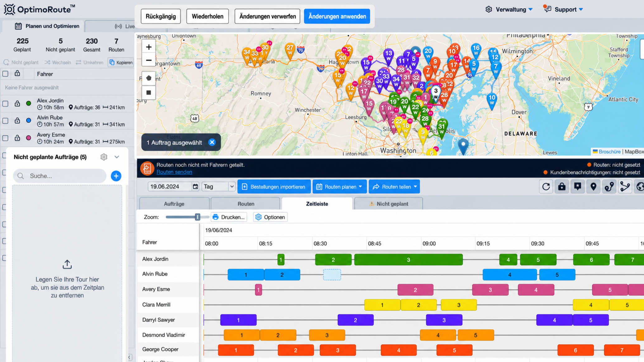644x362 pixels.
Task: Click the refresh routes icon
Action: [546, 187]
